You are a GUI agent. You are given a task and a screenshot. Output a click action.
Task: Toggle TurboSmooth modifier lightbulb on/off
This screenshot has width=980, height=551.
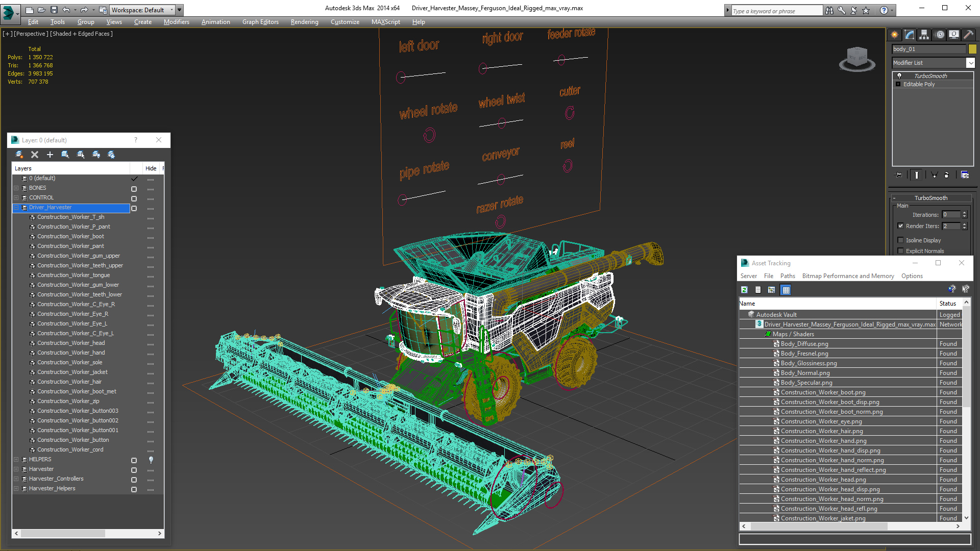click(899, 76)
